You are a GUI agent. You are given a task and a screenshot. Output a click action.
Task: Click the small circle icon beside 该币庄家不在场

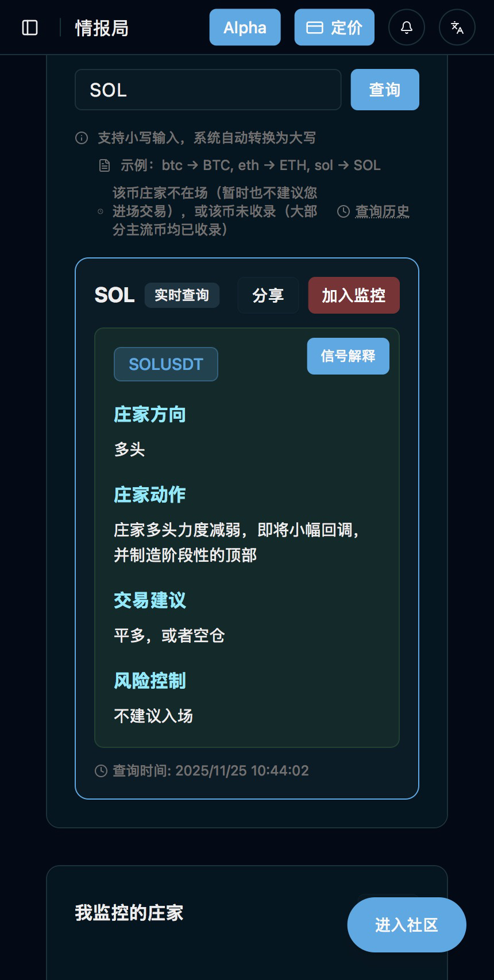[x=101, y=211]
